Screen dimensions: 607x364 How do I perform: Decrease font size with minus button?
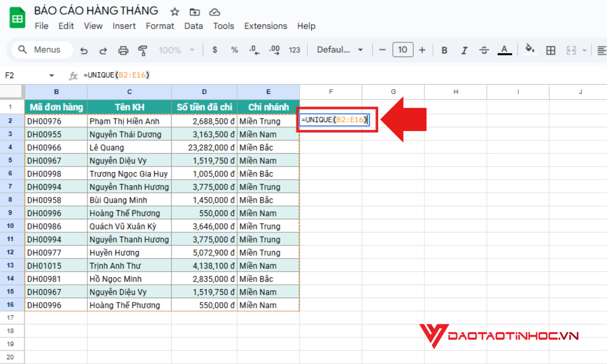click(382, 50)
